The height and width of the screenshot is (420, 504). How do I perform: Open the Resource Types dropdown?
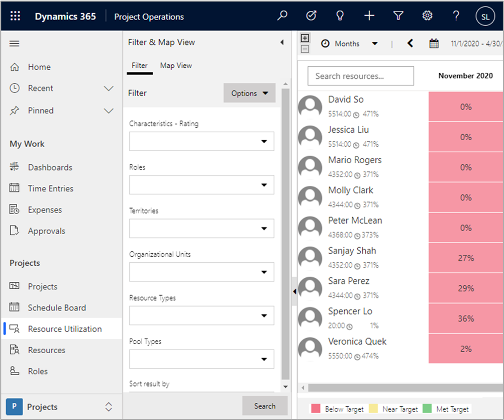point(201,316)
